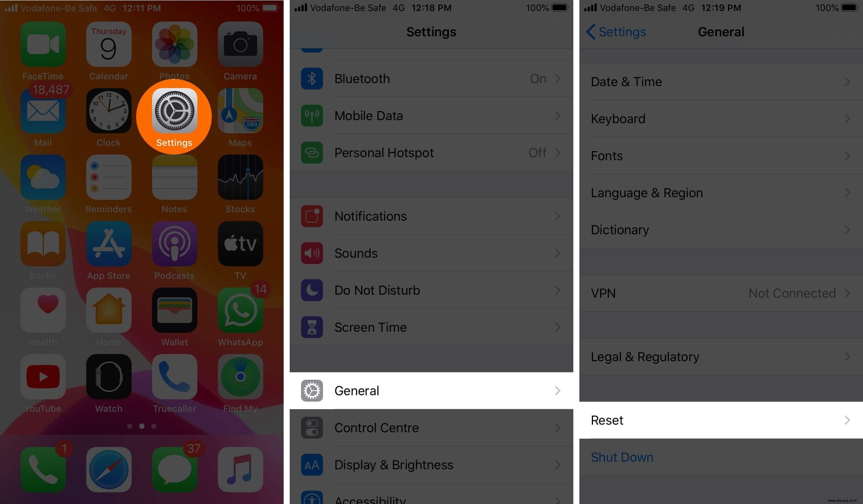863x504 pixels.
Task: Toggle Personal Hotspot Off setting
Action: (x=429, y=152)
